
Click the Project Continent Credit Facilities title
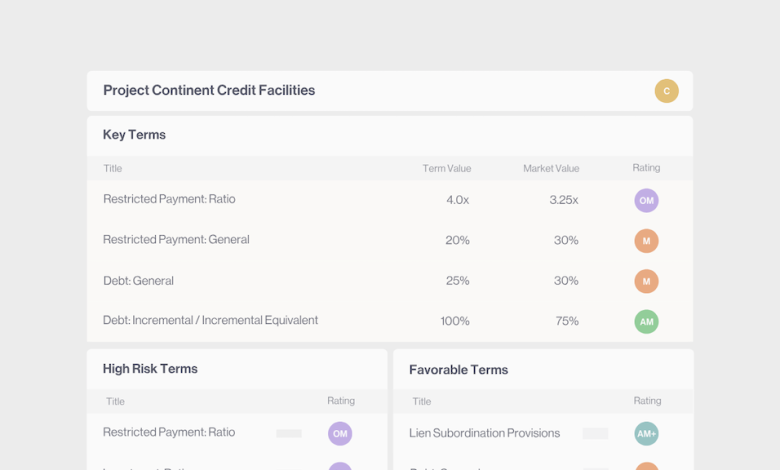(x=209, y=90)
